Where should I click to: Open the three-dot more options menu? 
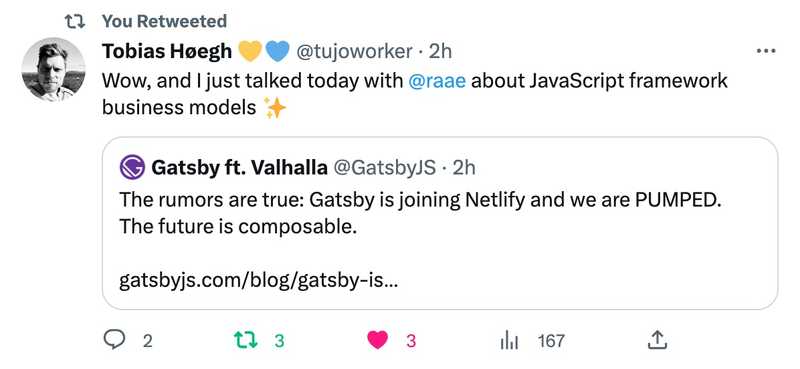pyautogui.click(x=766, y=51)
